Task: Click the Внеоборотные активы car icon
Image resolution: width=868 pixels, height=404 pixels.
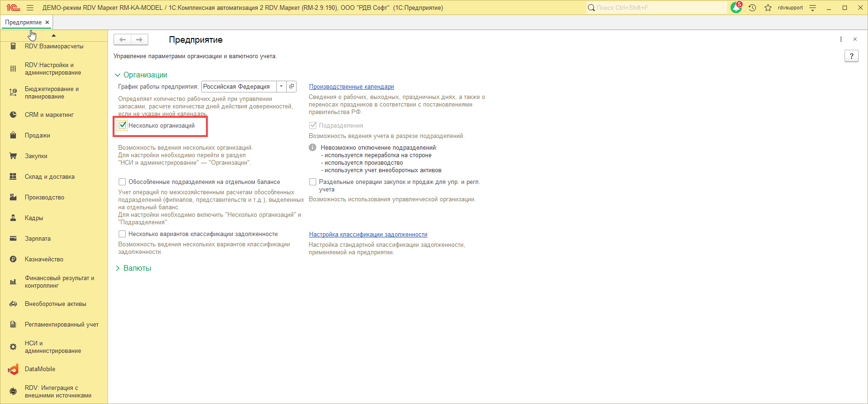Action: (13, 304)
